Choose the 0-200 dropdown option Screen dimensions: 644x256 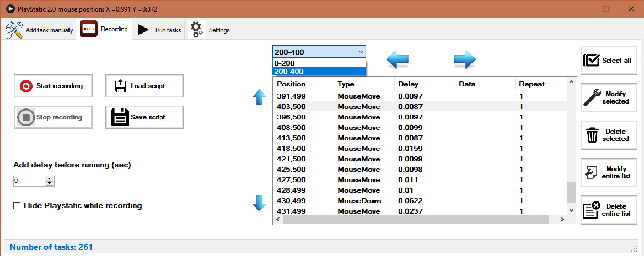pos(319,63)
